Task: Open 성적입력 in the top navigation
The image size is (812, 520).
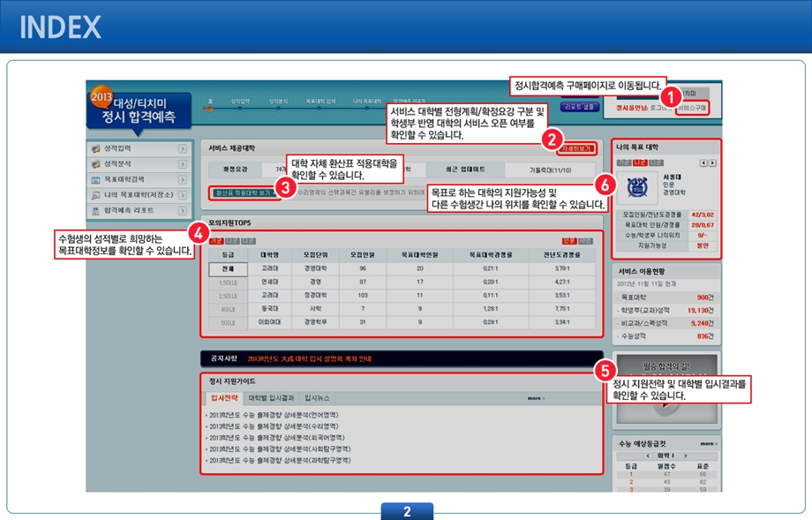Action: [x=240, y=103]
